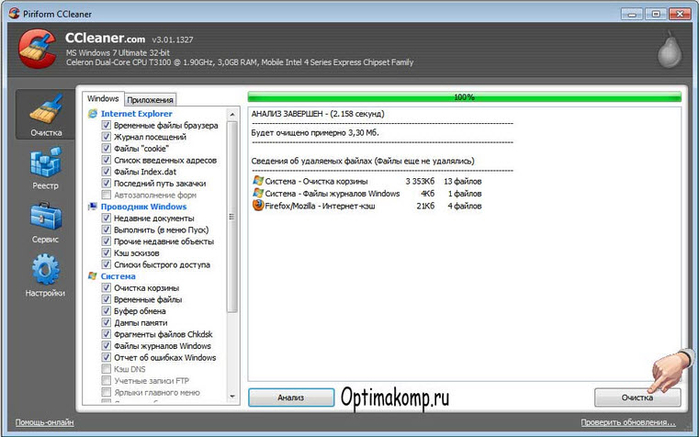Select Internet Explorer group heading

click(136, 114)
